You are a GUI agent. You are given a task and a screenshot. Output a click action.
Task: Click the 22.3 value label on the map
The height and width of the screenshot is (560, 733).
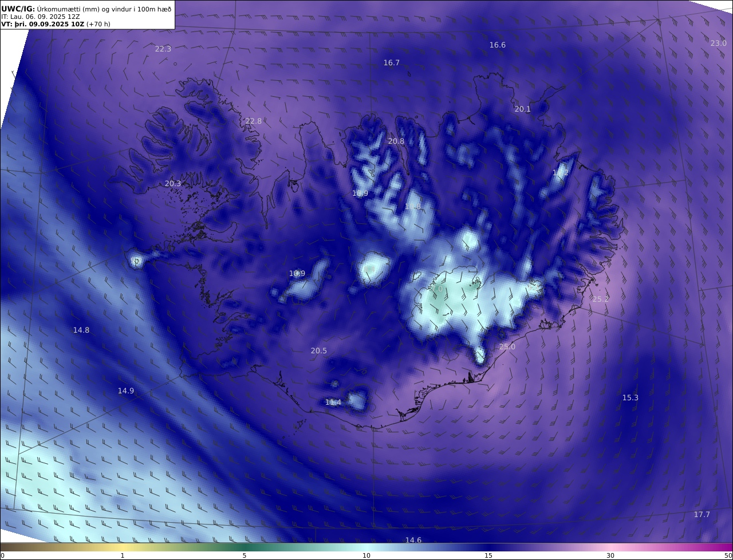(163, 49)
